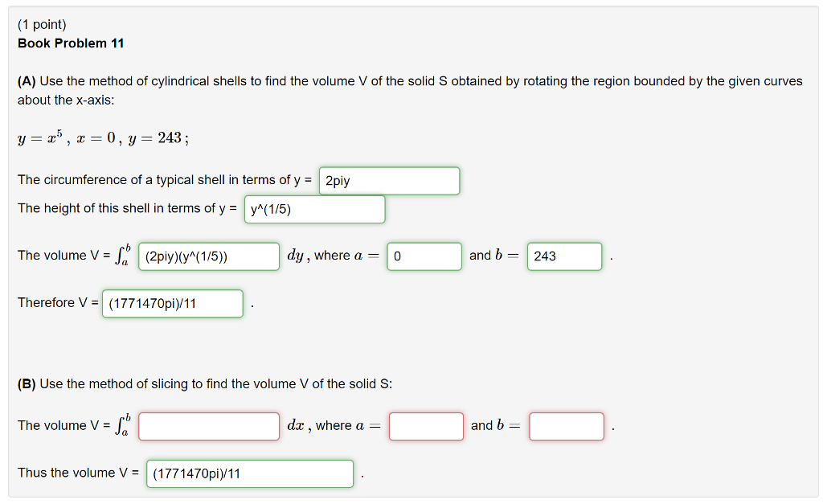The height and width of the screenshot is (504, 823).
Task: Click the integral symbol in Part B
Action: pyautogui.click(x=125, y=424)
